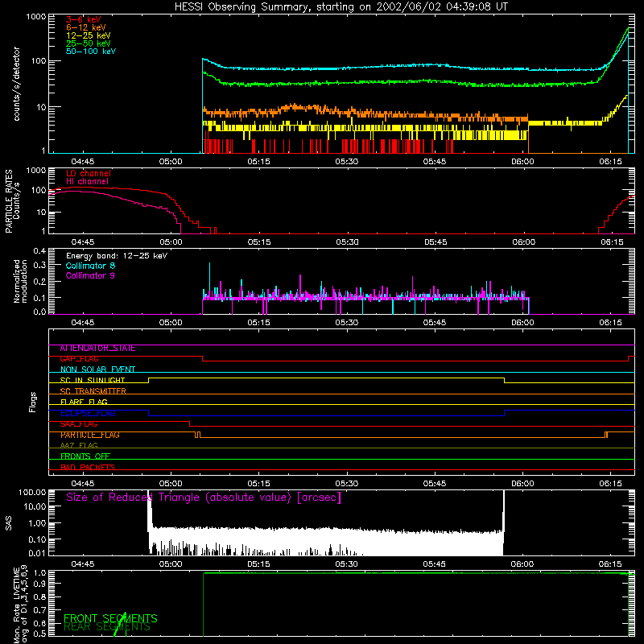Click the FRONTS_OFF flag label

(85, 456)
